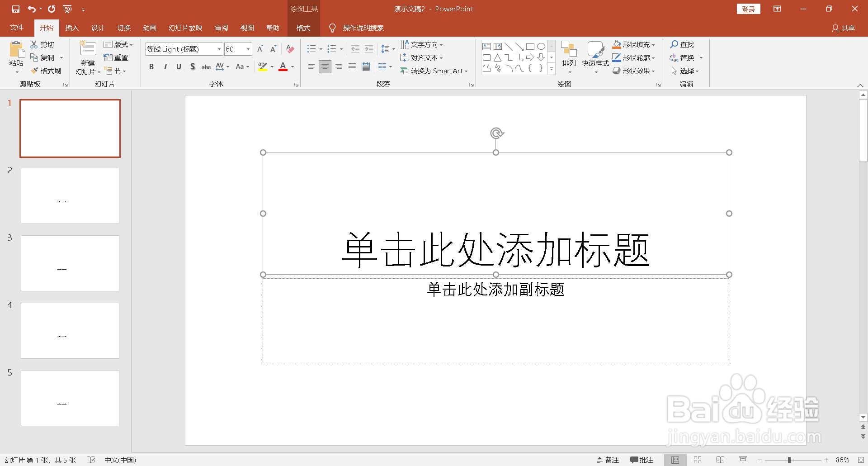Click the 登录 sign-in button
This screenshot has height=466, width=868.
748,9
